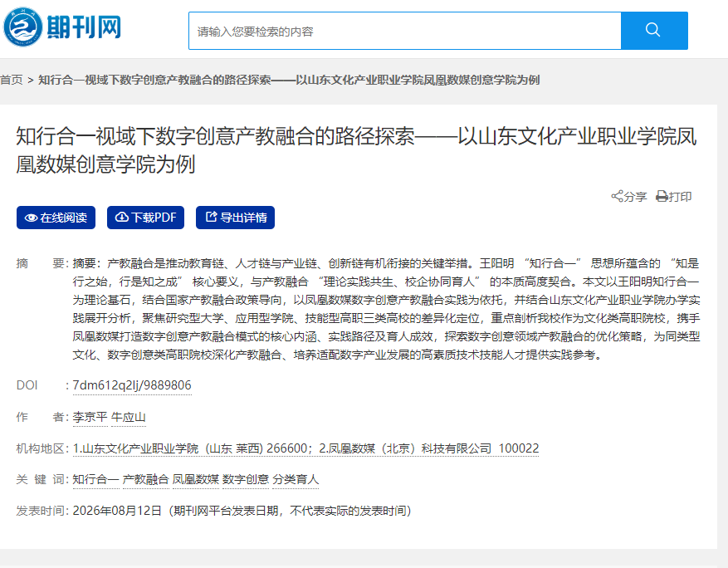Select keyword 数字创意
Image resolution: width=728 pixels, height=568 pixels.
pos(246,479)
